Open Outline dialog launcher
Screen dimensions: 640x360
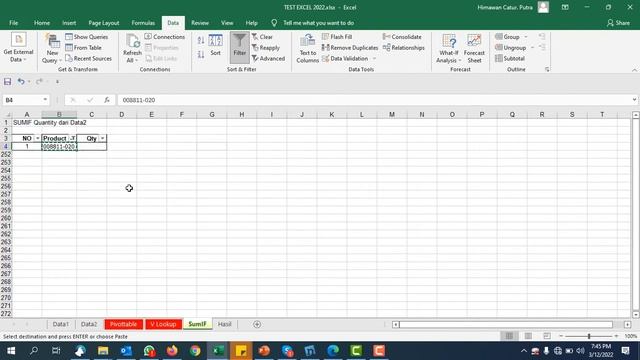pos(547,69)
